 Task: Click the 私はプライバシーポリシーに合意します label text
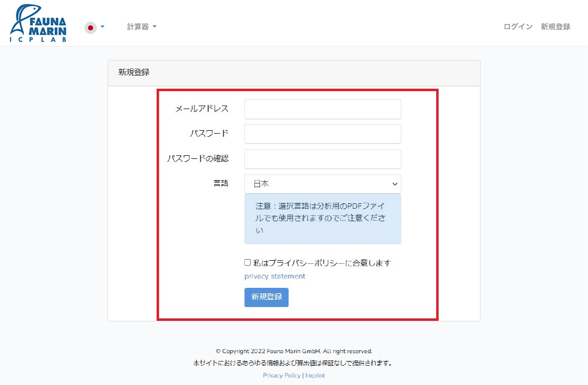tap(322, 263)
